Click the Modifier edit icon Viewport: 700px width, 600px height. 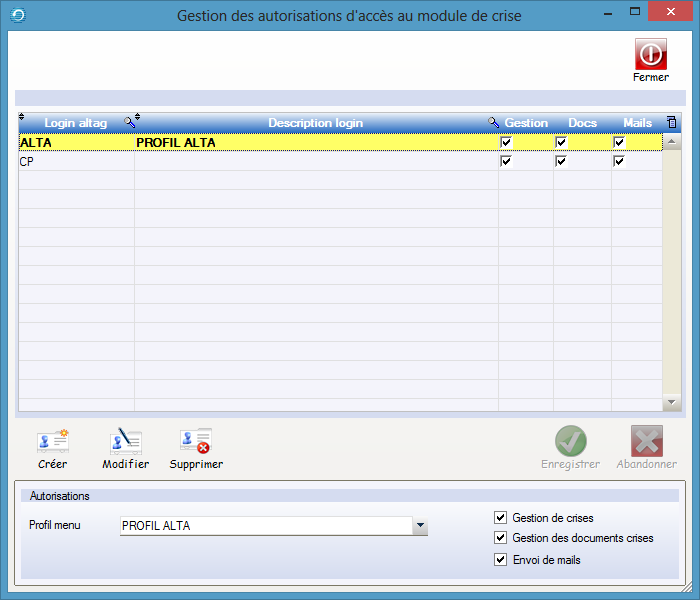(x=125, y=441)
